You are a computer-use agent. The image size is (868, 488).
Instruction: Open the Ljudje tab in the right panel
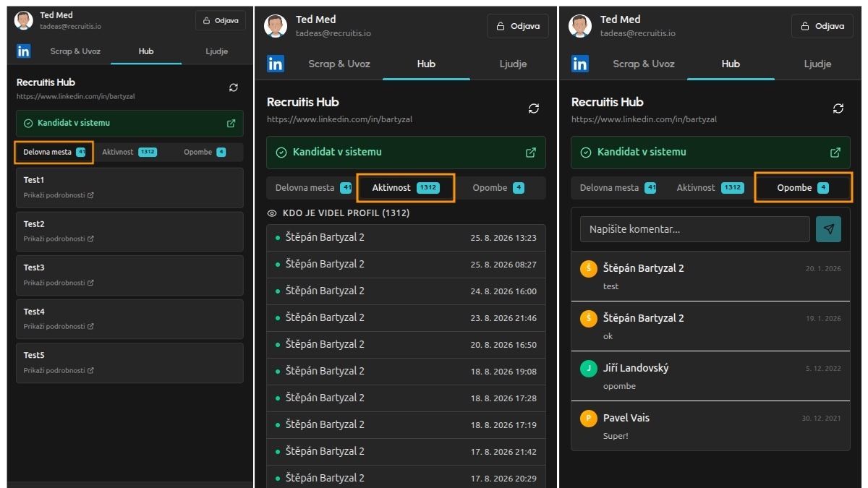817,64
